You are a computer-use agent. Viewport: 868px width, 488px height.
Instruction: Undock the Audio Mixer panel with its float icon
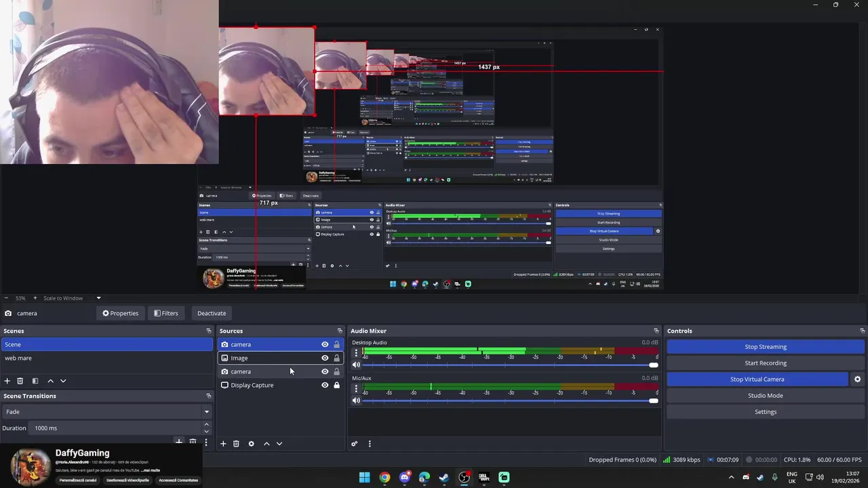tap(656, 331)
